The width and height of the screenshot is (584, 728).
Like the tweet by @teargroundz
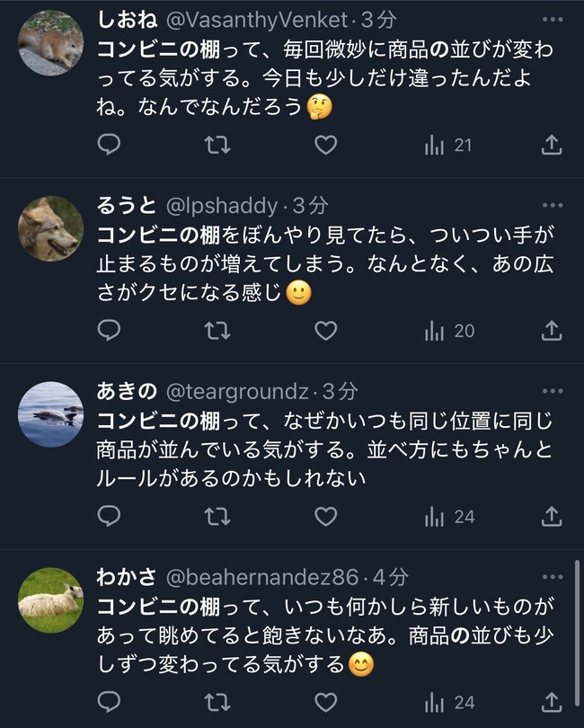coord(326,516)
